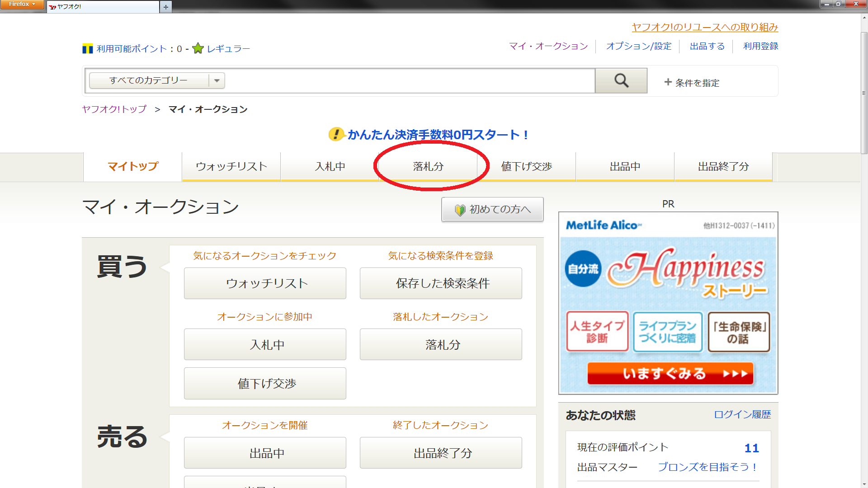Image resolution: width=868 pixels, height=488 pixels.
Task: Click the 利用登録 link
Action: coord(761,46)
